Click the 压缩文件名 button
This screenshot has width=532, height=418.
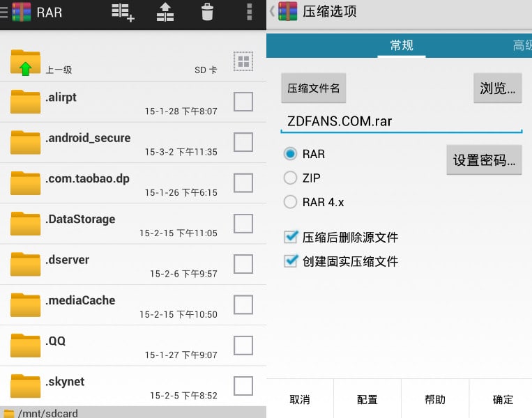pos(314,88)
